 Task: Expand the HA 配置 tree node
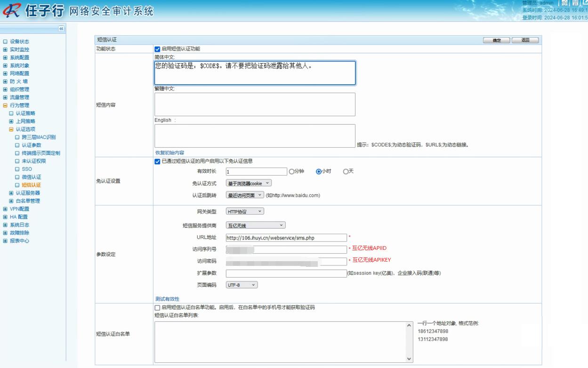[x=5, y=217]
